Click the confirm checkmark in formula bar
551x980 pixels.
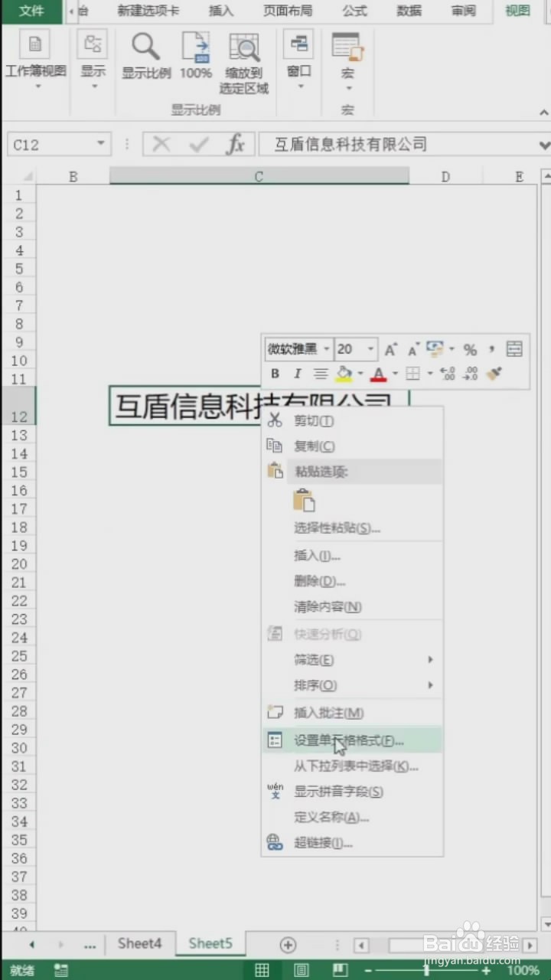coord(199,144)
